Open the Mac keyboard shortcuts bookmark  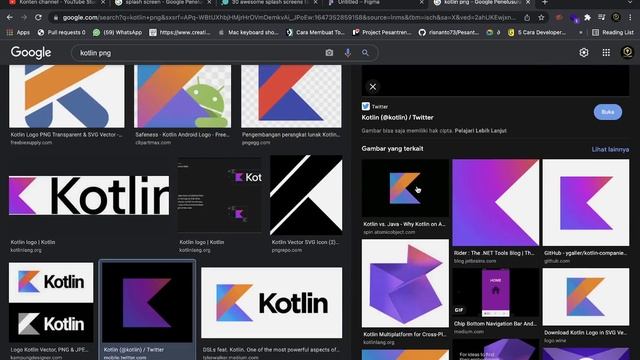tap(249, 32)
